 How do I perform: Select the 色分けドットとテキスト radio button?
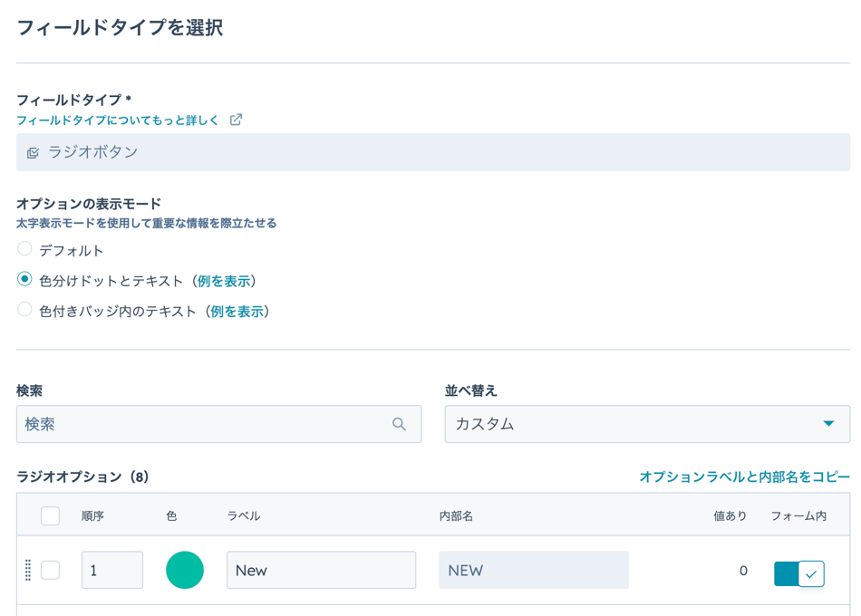[x=24, y=280]
